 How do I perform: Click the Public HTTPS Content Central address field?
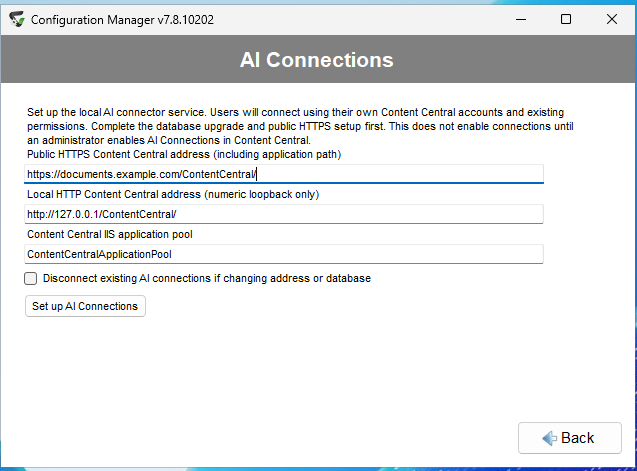[x=284, y=174]
